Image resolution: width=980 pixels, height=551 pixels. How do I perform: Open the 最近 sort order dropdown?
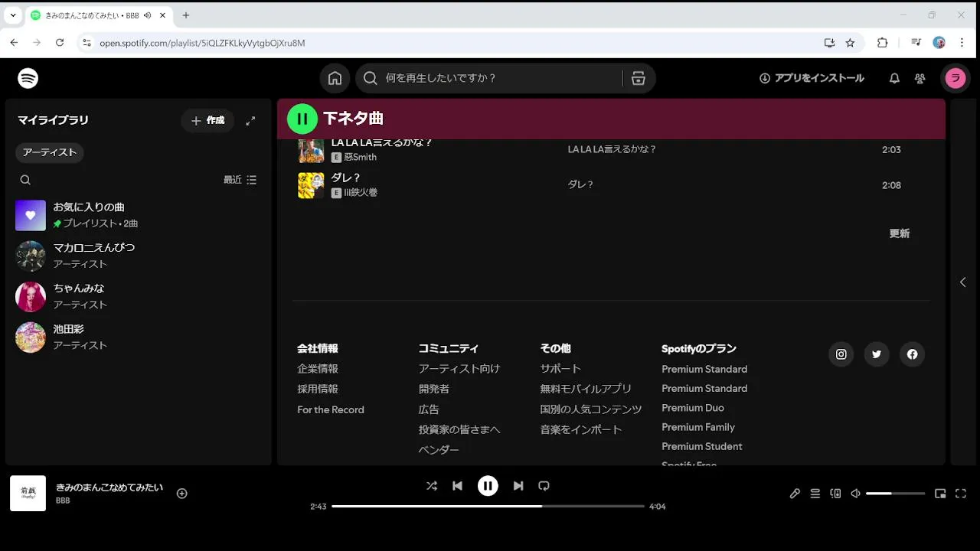[x=240, y=180]
